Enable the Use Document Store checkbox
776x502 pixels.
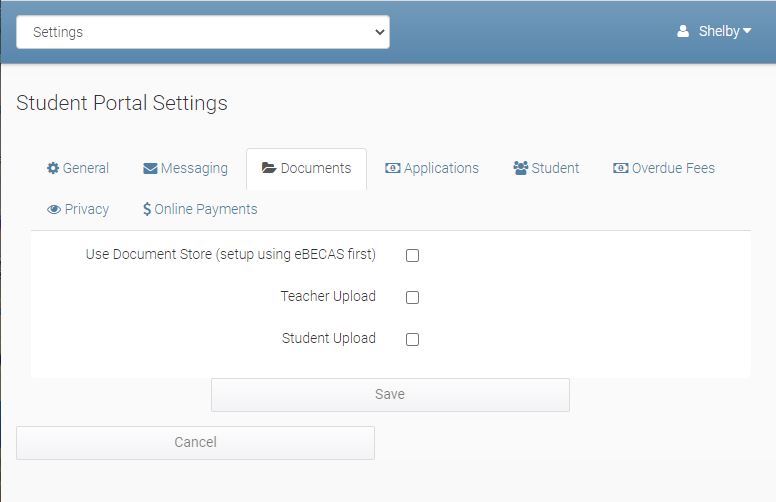412,255
